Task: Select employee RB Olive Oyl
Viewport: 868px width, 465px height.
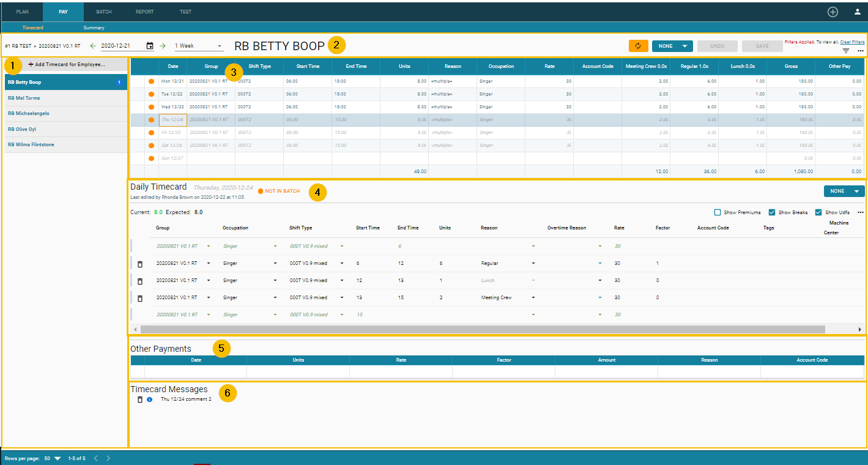Action: (x=65, y=129)
